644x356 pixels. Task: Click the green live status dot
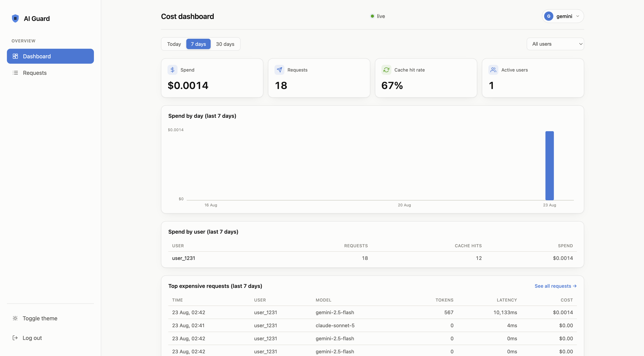[372, 16]
